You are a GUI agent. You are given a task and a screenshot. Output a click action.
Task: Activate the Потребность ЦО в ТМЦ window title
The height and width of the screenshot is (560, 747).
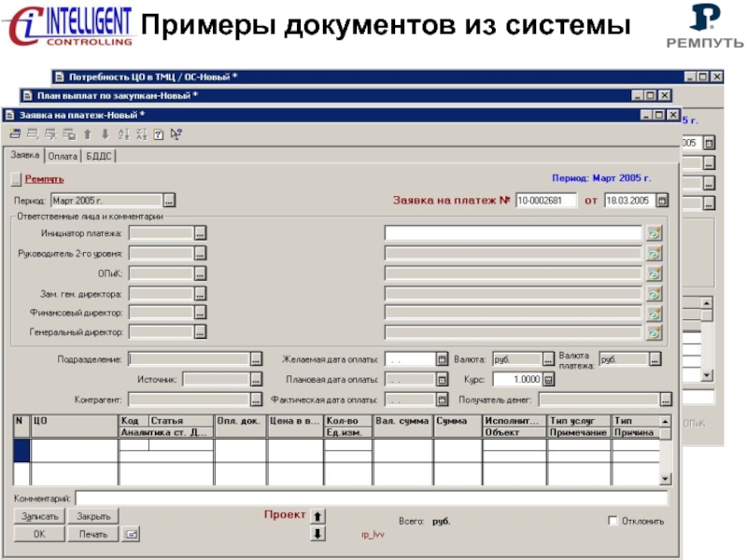pos(153,77)
